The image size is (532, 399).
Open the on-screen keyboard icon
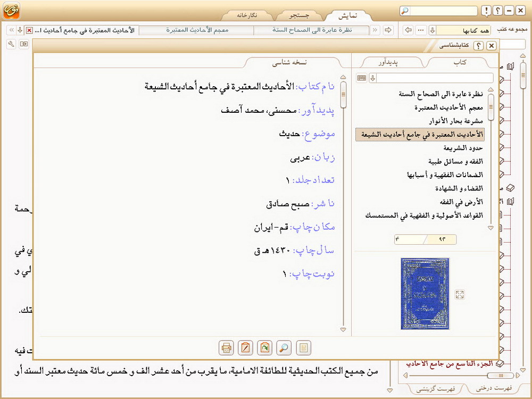[362, 78]
